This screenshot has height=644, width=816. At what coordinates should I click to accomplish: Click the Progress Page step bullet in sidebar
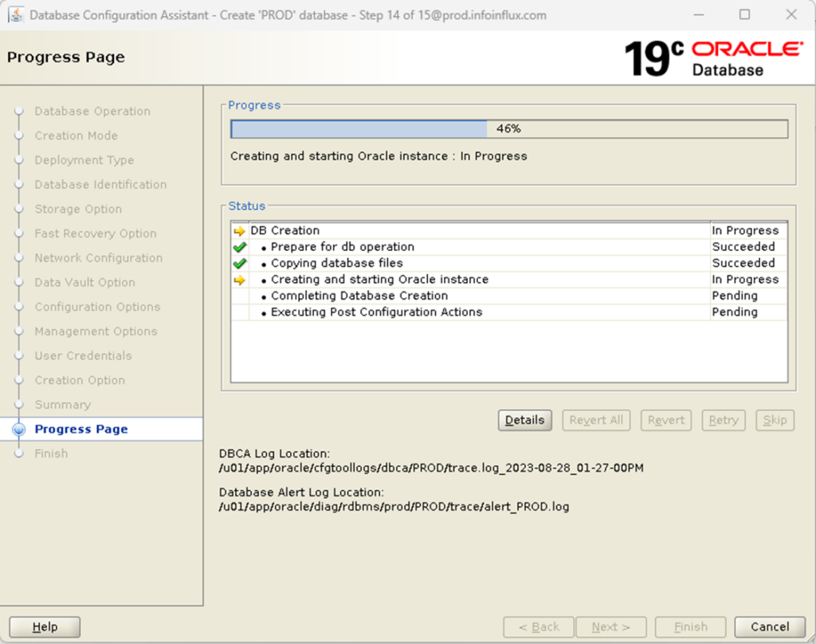pos(20,429)
